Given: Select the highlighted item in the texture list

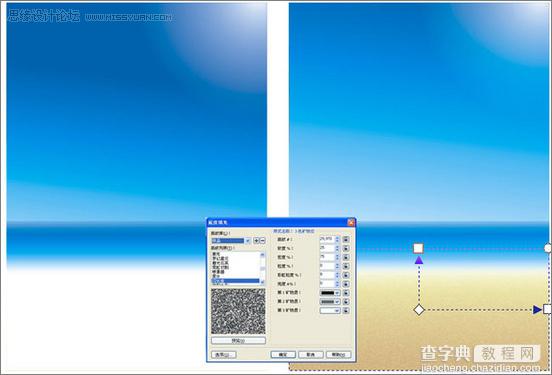Looking at the screenshot, I should [236, 281].
